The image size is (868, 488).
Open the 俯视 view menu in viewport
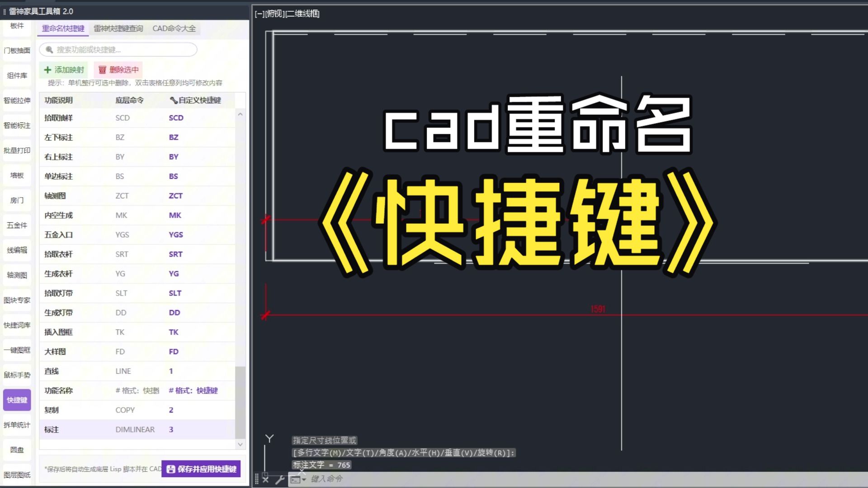[x=275, y=14]
